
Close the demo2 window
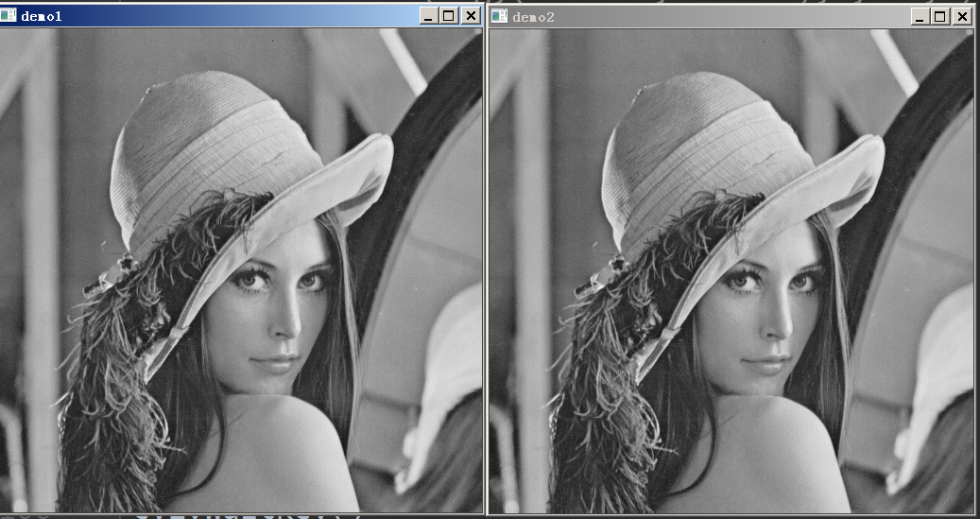962,17
